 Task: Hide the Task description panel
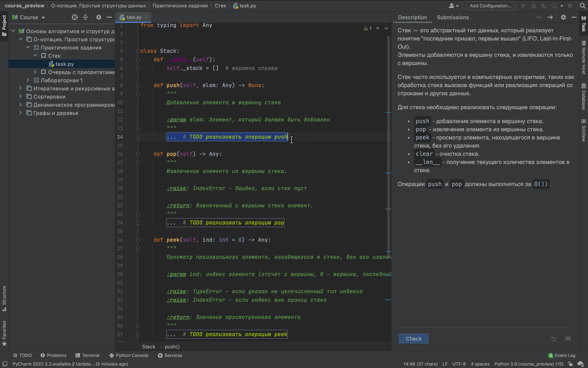click(x=574, y=17)
